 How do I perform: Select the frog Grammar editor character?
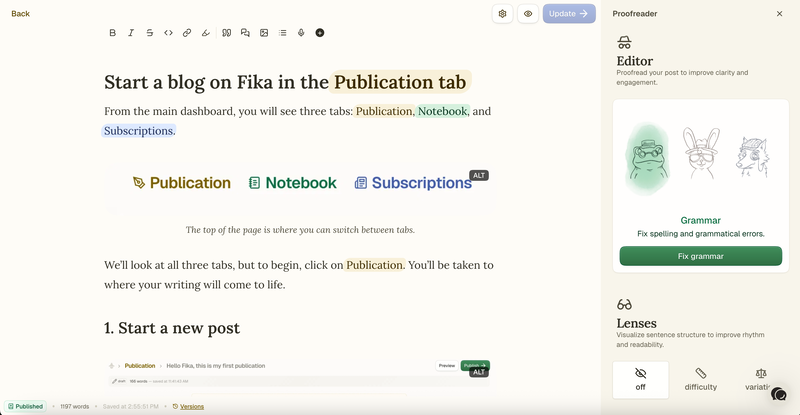[x=647, y=158]
